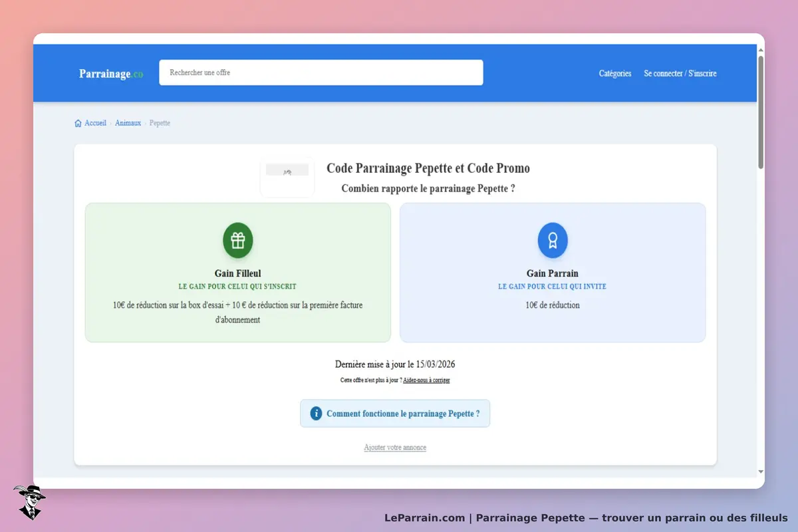The image size is (798, 532).
Task: Click the green gift icon
Action: [x=238, y=240]
